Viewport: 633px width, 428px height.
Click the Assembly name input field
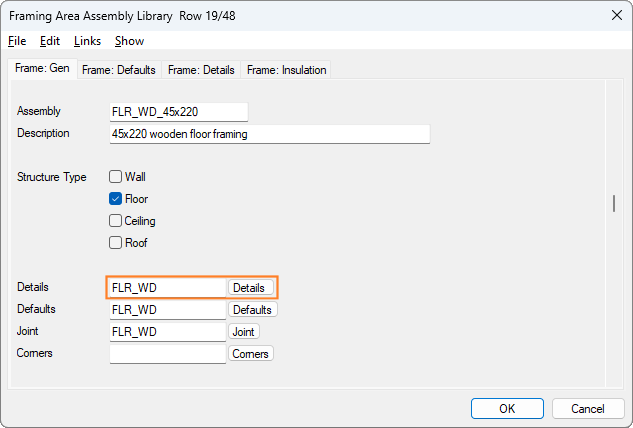click(x=178, y=112)
